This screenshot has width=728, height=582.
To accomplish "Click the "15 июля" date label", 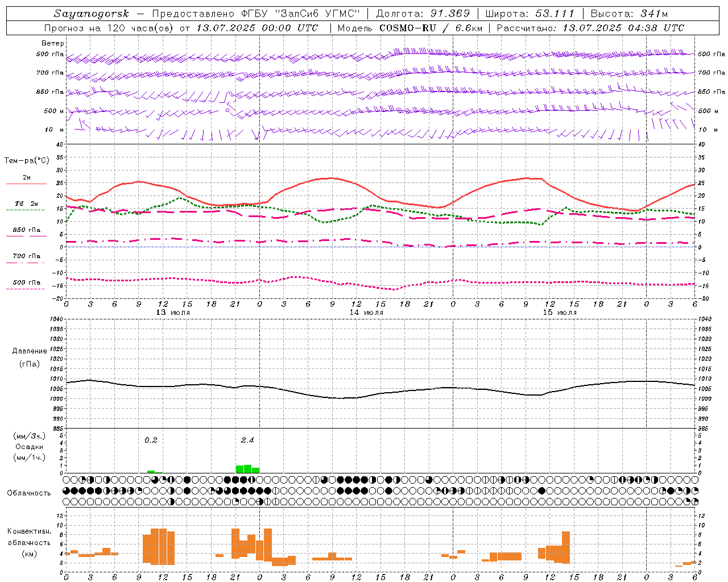I will pyautogui.click(x=560, y=312).
